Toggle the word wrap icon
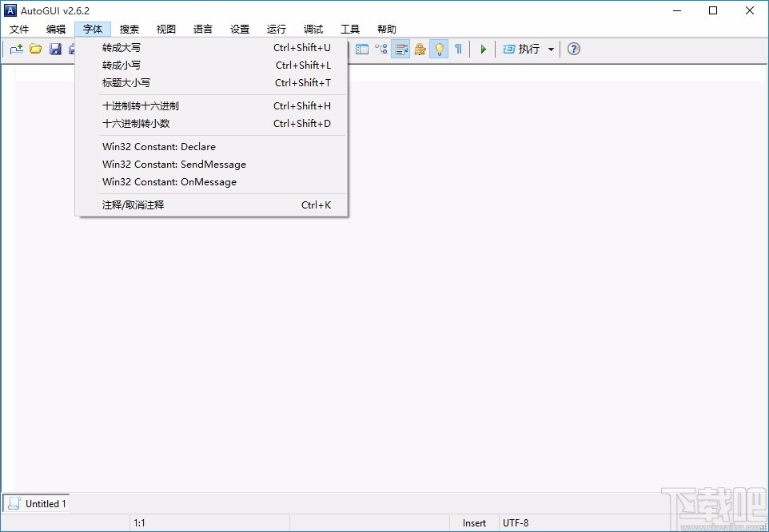 [400, 49]
